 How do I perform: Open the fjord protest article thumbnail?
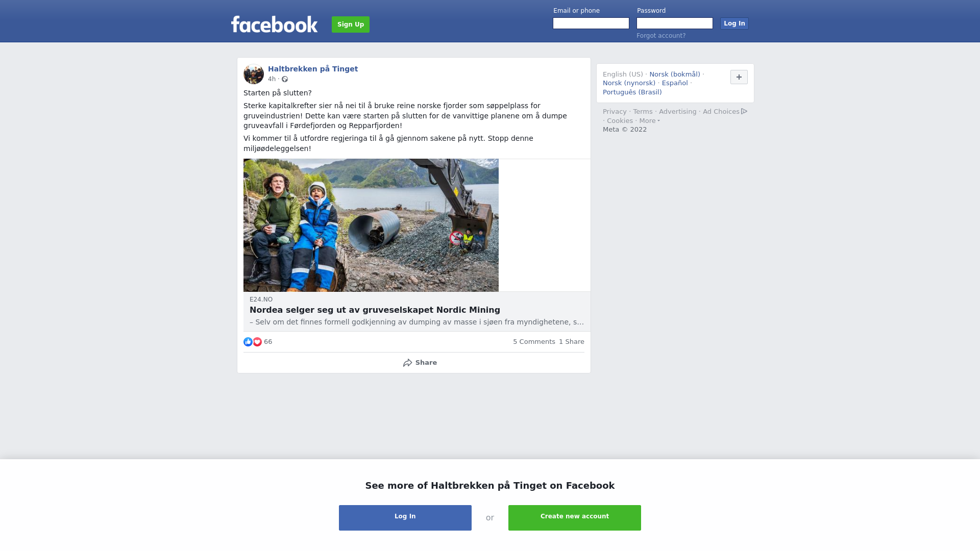pos(371,225)
